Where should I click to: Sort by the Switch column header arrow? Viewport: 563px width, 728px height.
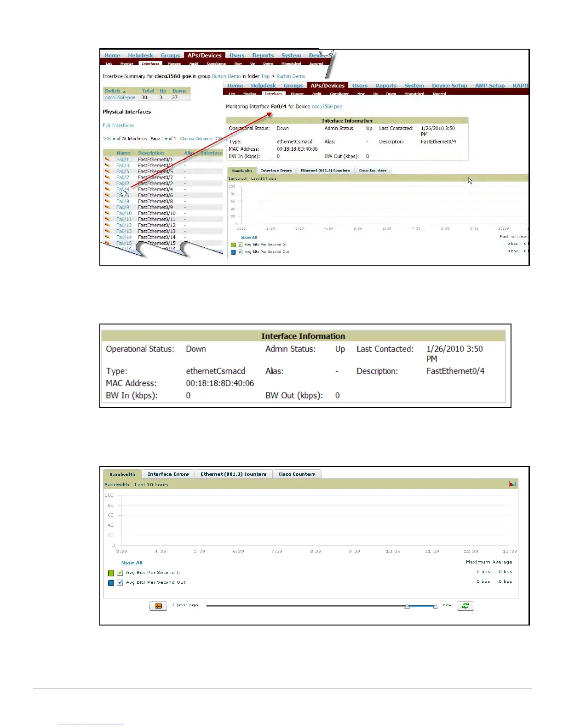click(124, 91)
